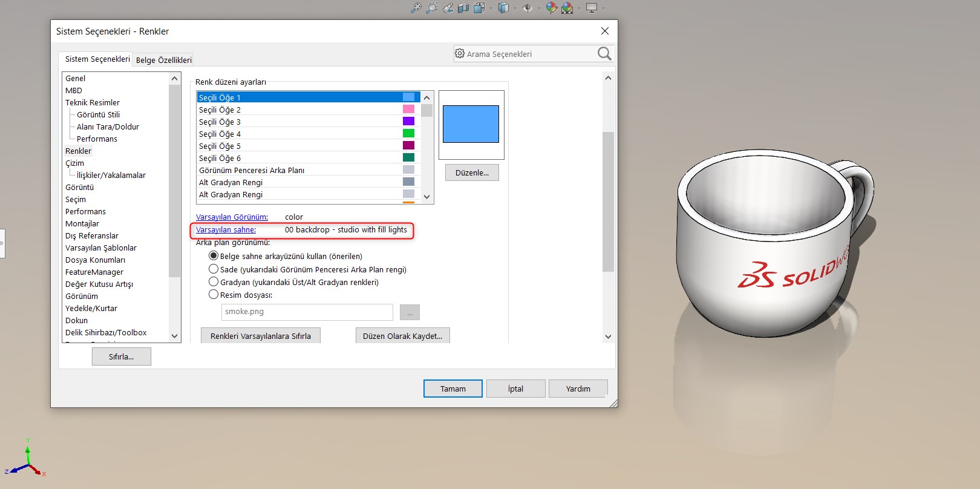Expand the Apply Scene dropdown arrow
The height and width of the screenshot is (489, 980).
click(x=578, y=8)
